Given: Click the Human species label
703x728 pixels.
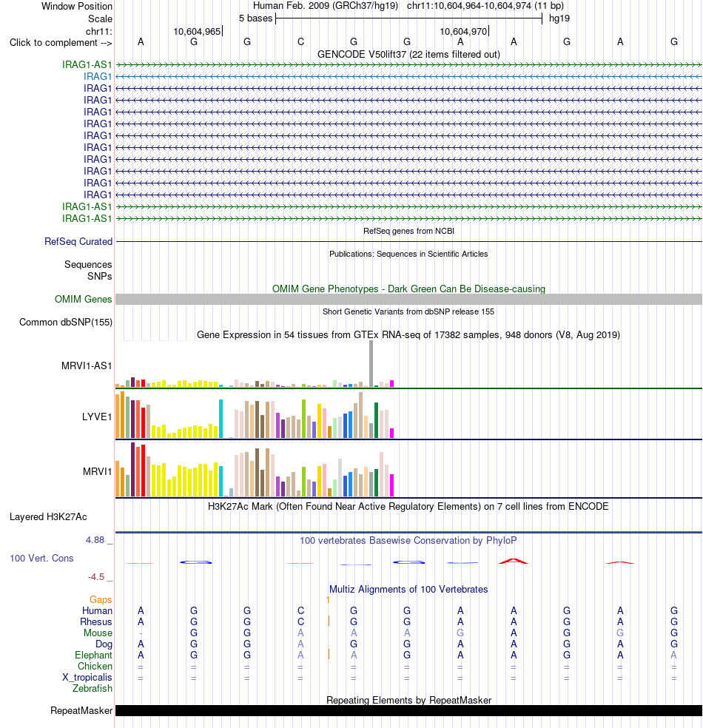Looking at the screenshot, I should pyautogui.click(x=98, y=610).
